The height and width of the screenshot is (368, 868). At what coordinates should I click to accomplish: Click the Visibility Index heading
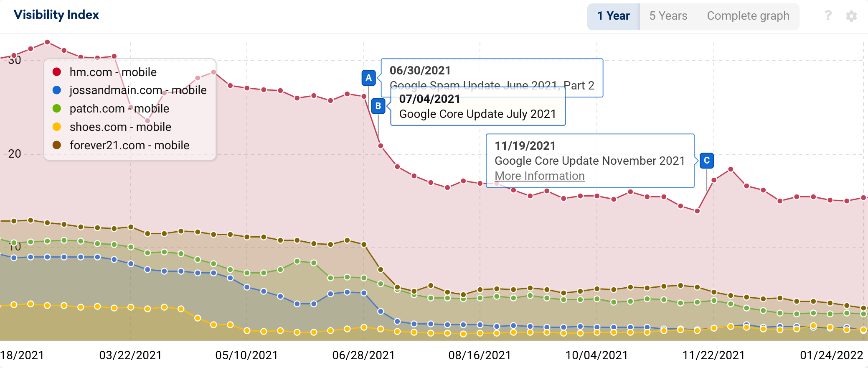(56, 15)
